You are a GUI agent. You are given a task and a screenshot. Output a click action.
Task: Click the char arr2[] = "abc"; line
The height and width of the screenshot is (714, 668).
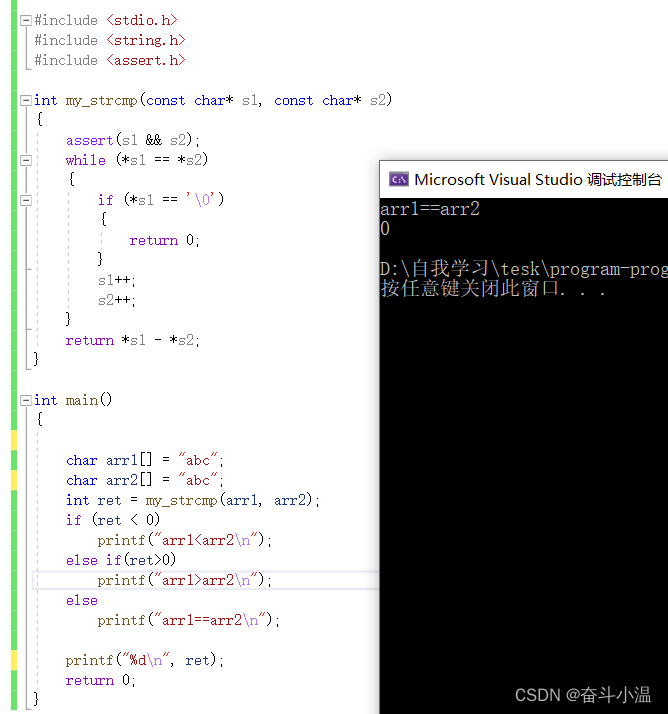pyautogui.click(x=145, y=480)
